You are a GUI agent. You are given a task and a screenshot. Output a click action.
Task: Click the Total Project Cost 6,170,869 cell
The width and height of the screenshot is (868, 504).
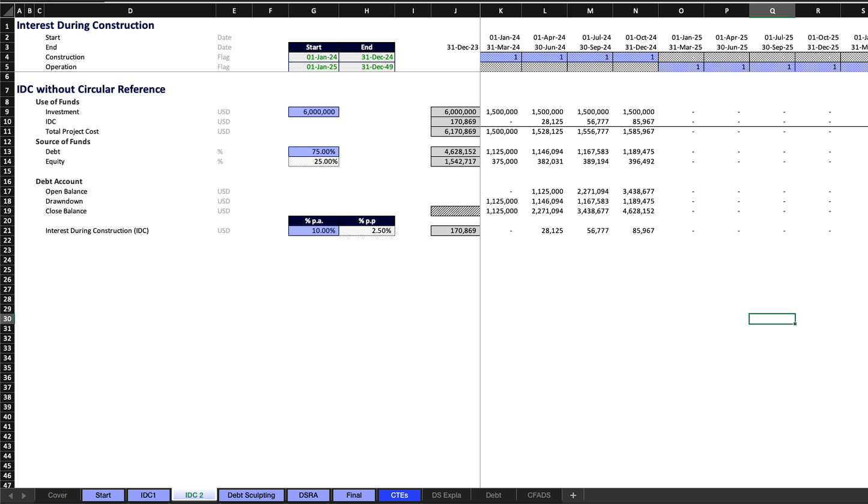pos(455,132)
